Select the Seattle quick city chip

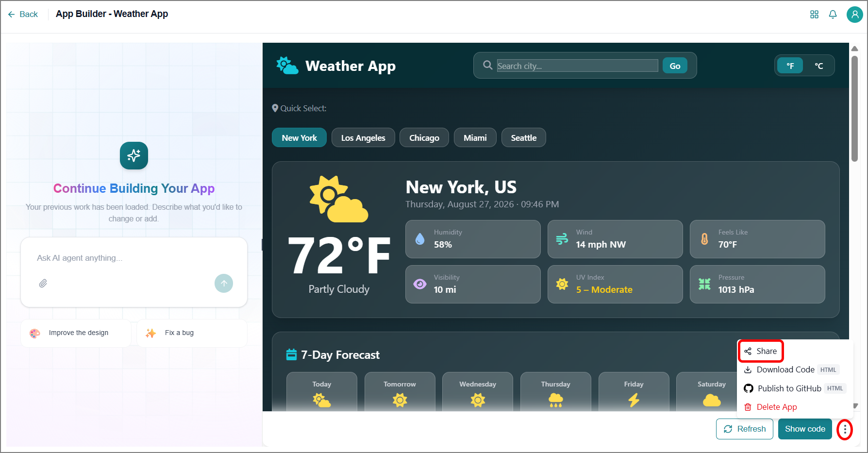coord(523,138)
